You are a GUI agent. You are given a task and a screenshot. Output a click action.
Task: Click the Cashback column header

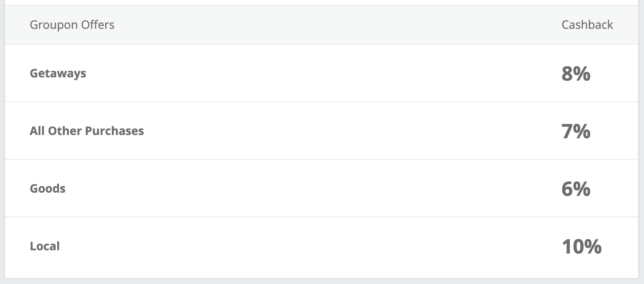click(x=587, y=25)
